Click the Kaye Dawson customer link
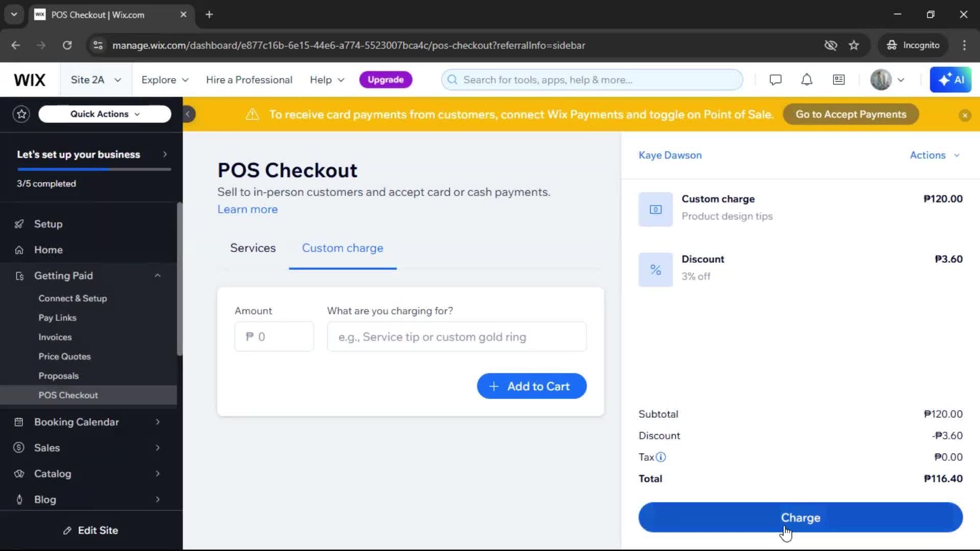980x551 pixels. pyautogui.click(x=670, y=155)
